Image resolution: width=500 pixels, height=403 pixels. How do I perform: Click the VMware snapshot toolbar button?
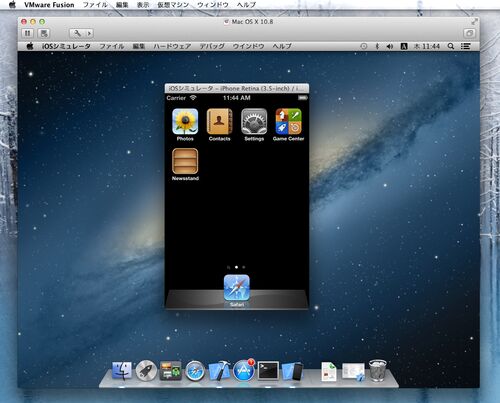44,33
